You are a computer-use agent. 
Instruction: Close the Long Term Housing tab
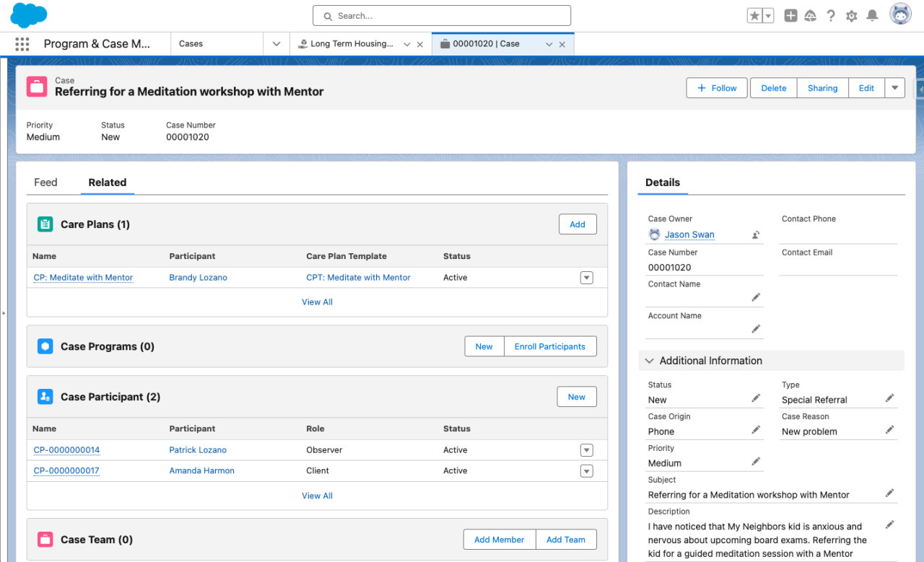pos(420,44)
